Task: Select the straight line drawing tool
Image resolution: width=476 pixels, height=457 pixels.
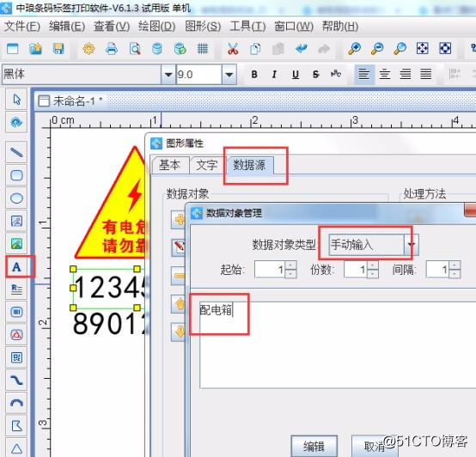Action: (x=16, y=152)
